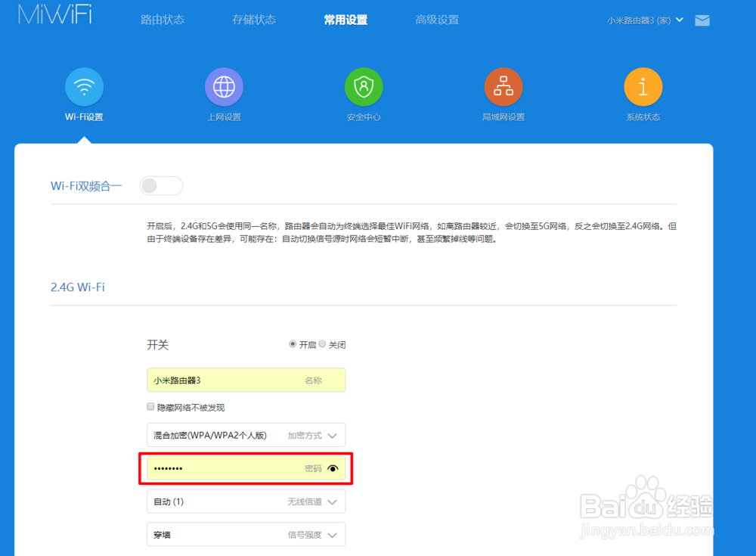Check 隐藏网络不被发现 checkbox
This screenshot has height=556, width=756.
pyautogui.click(x=150, y=407)
